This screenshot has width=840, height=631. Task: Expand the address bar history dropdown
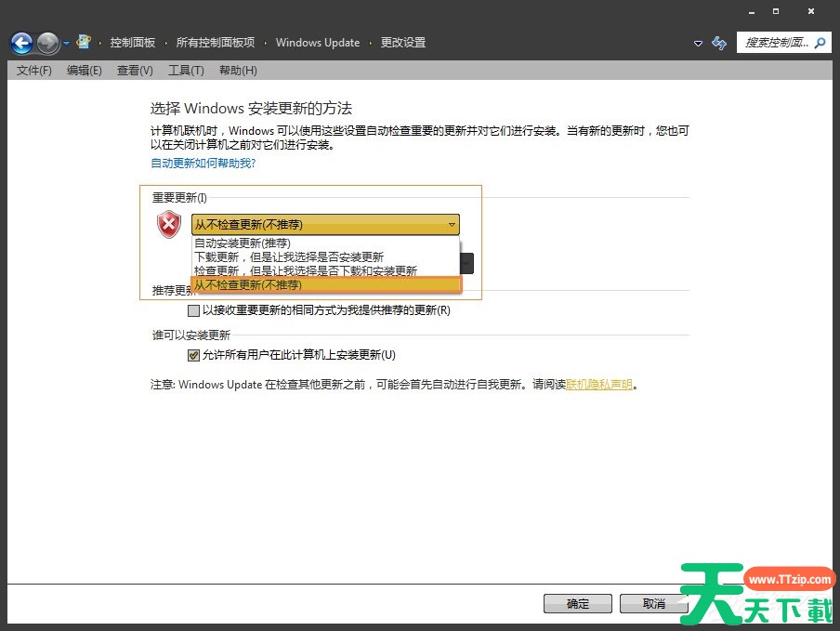click(698, 44)
